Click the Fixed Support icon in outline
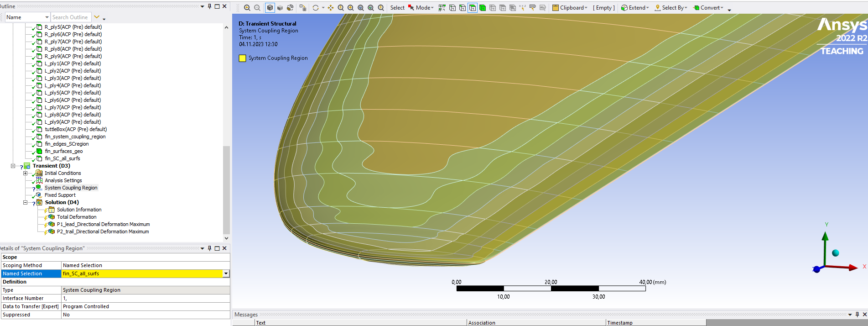 pos(39,195)
